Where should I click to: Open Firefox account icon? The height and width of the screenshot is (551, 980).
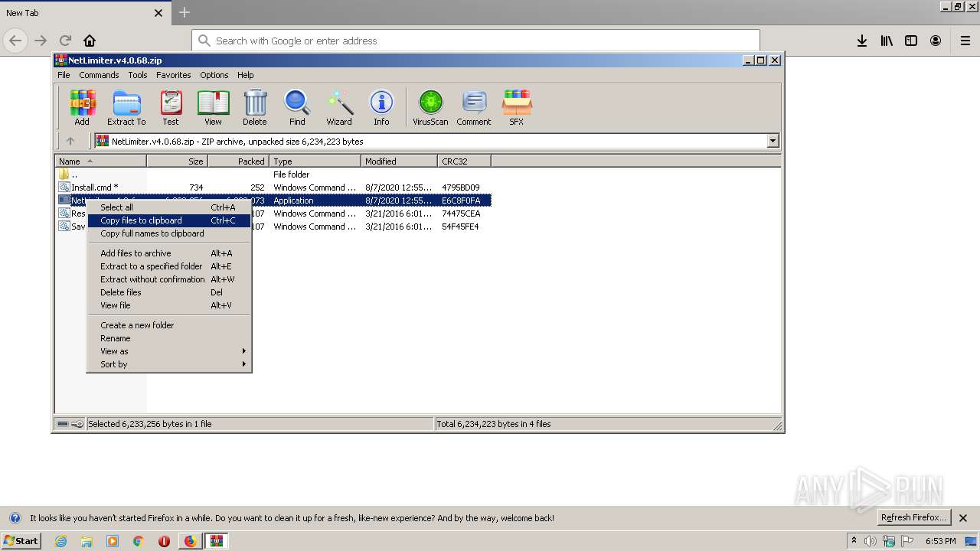point(936,41)
